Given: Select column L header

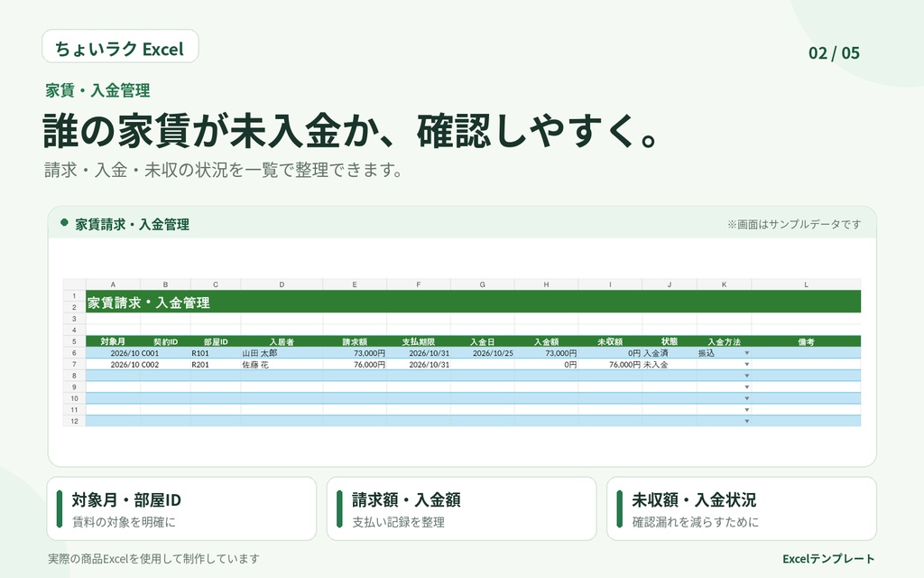Looking at the screenshot, I should 806,284.
